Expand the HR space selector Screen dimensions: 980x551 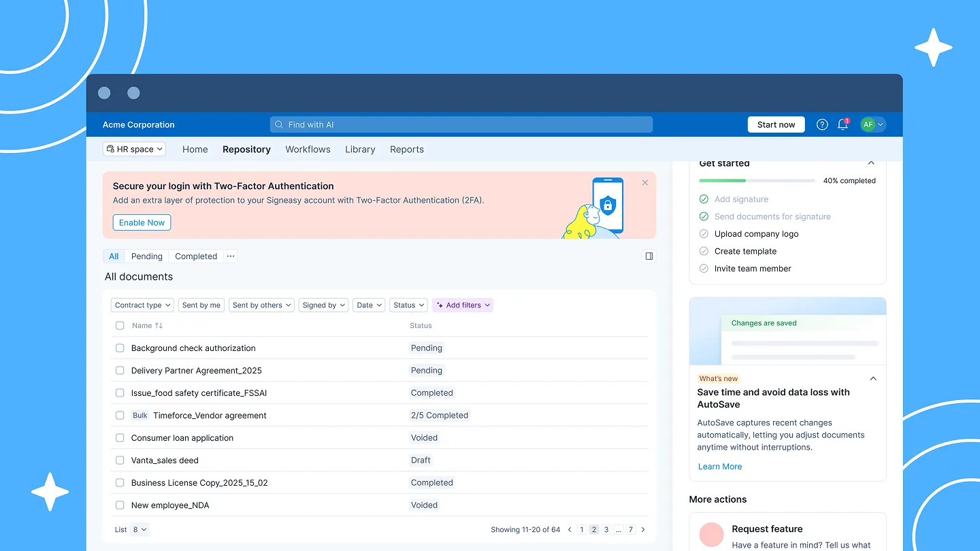pyautogui.click(x=134, y=148)
